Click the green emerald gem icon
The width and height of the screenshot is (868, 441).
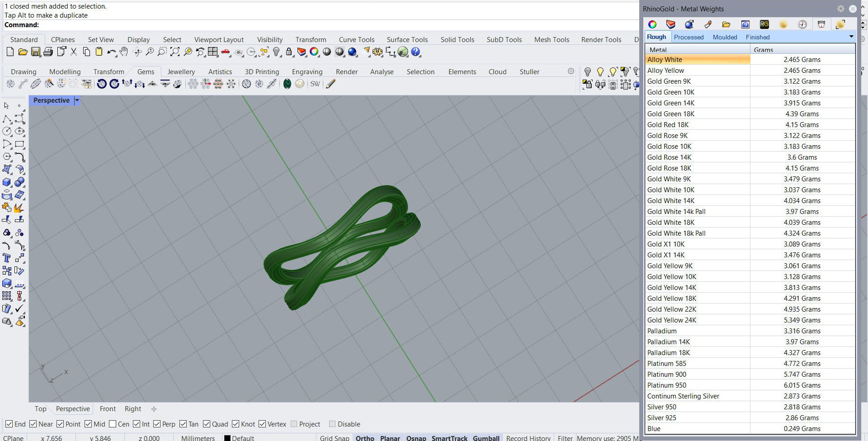(287, 84)
